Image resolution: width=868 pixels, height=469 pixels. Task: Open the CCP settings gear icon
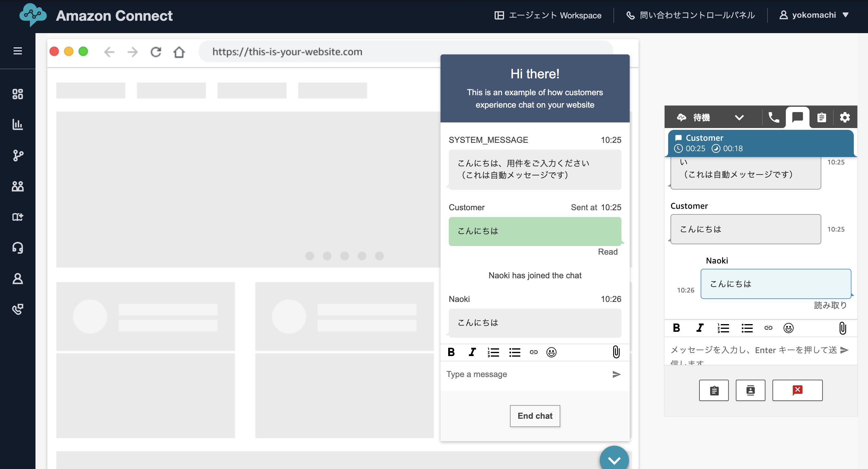click(844, 118)
